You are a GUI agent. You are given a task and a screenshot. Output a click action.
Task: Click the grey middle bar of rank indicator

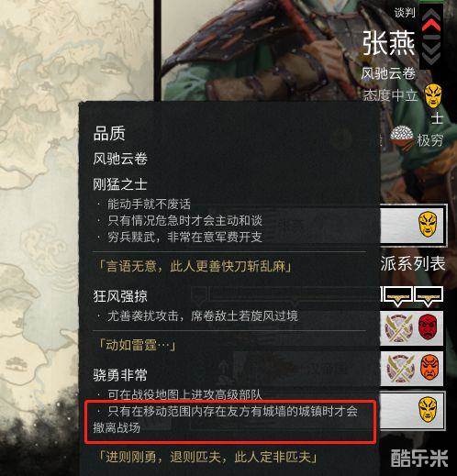tap(431, 38)
